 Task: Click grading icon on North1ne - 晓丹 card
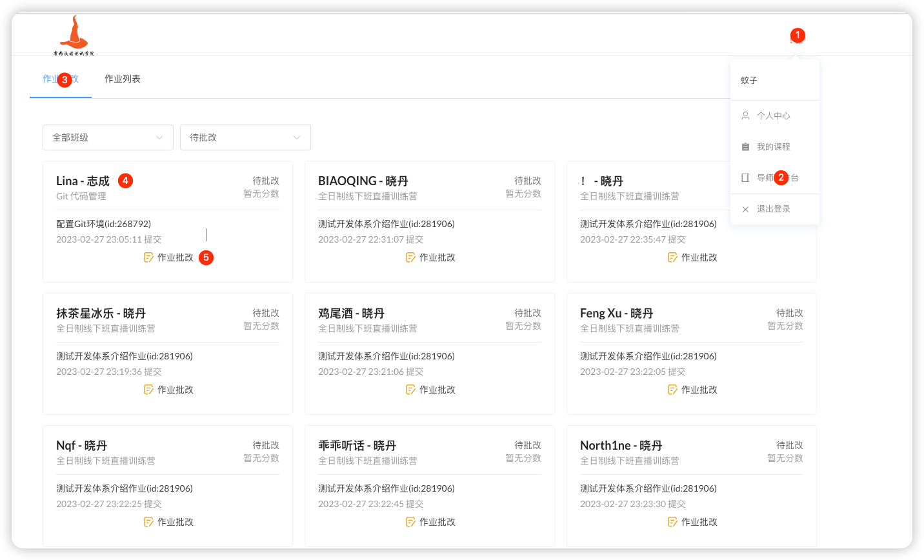(672, 522)
